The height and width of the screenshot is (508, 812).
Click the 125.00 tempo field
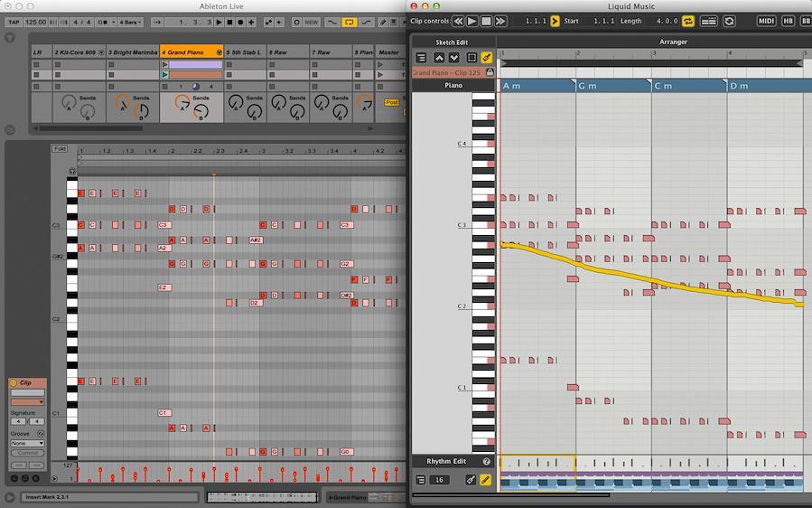pos(35,23)
